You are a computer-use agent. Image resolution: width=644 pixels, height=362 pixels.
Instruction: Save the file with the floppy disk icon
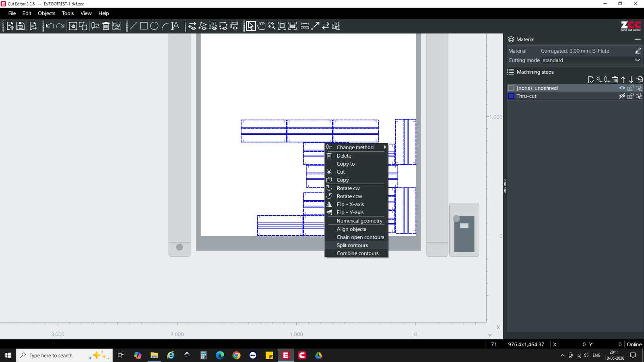(21, 26)
